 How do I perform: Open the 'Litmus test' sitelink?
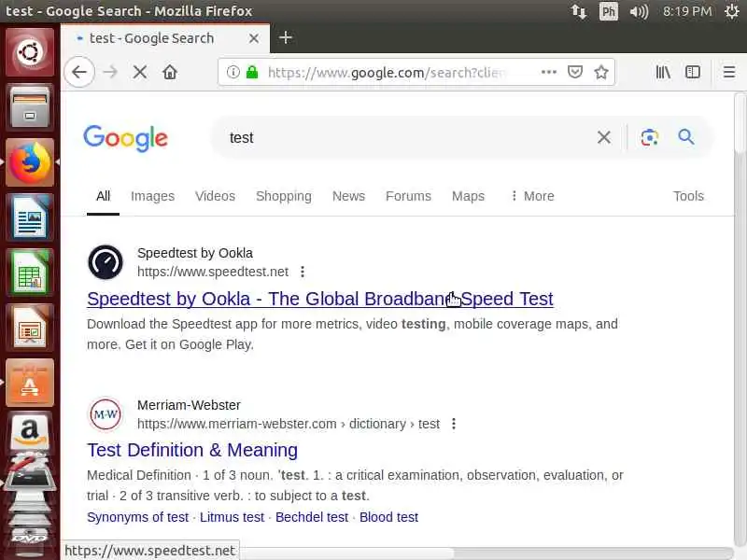232,517
